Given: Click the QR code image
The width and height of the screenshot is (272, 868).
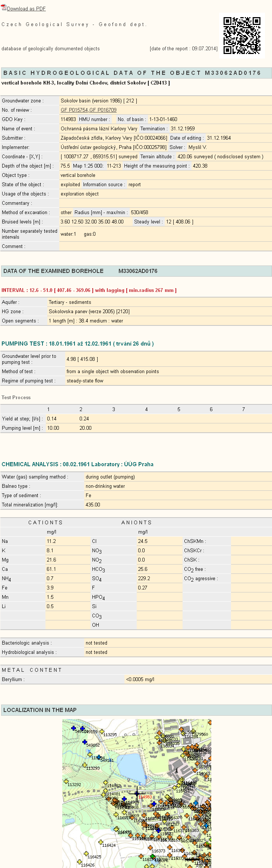Looking at the screenshot, I should pyautogui.click(x=242, y=36).
